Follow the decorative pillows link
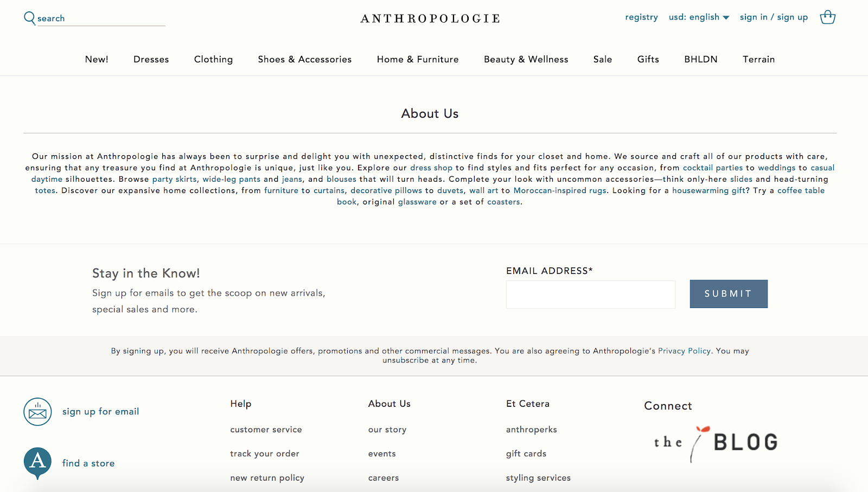Image resolution: width=868 pixels, height=492 pixels. pos(386,191)
